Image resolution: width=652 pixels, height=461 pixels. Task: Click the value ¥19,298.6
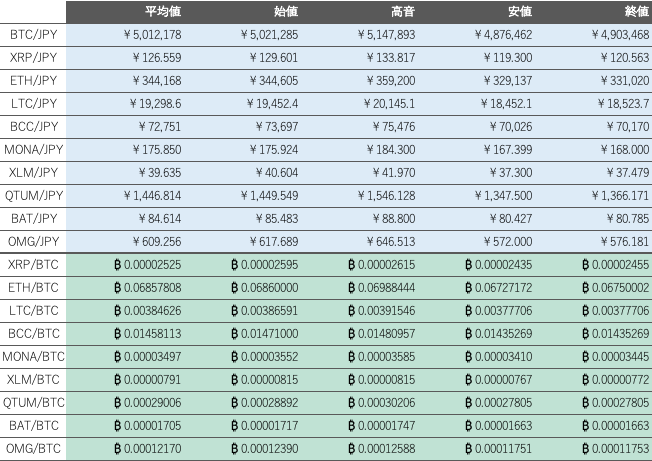156,104
